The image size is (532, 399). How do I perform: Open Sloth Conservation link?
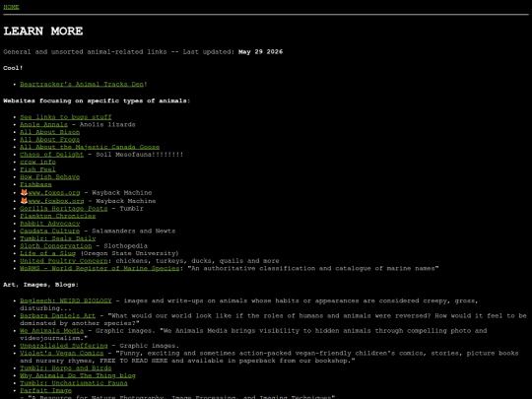(x=55, y=245)
